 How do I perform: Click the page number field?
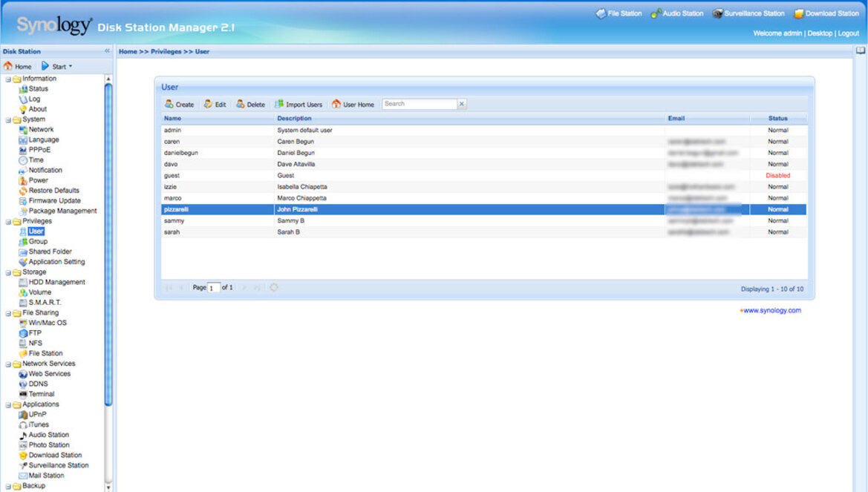(x=213, y=288)
